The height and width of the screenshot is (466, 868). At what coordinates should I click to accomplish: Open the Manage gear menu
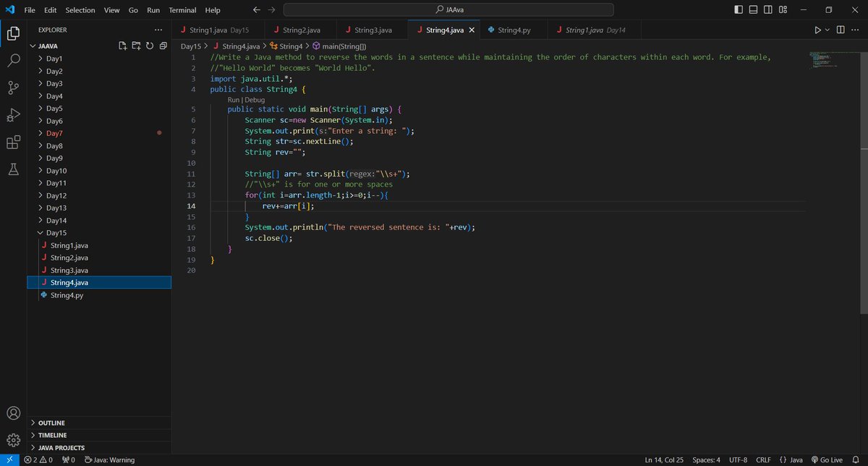pyautogui.click(x=13, y=440)
